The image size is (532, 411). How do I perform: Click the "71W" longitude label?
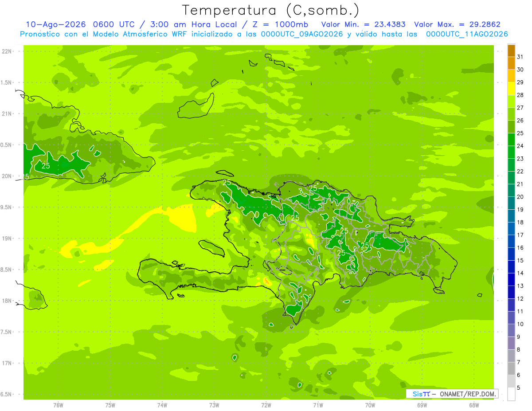(318, 405)
